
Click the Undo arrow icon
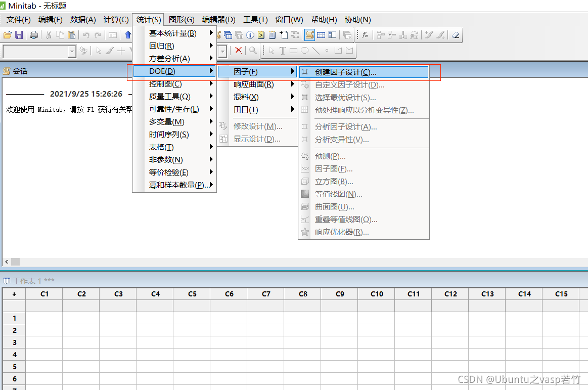[86, 35]
